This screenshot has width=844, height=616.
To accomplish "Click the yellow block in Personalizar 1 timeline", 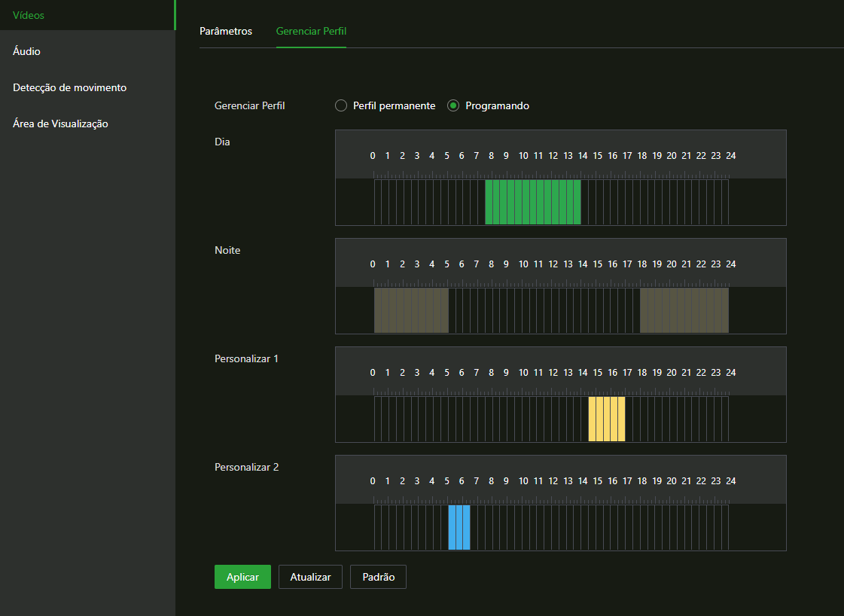I will [607, 419].
